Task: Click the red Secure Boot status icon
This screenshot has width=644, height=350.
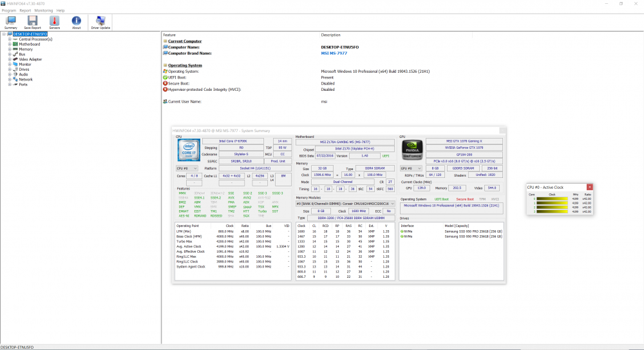Action: pos(165,84)
